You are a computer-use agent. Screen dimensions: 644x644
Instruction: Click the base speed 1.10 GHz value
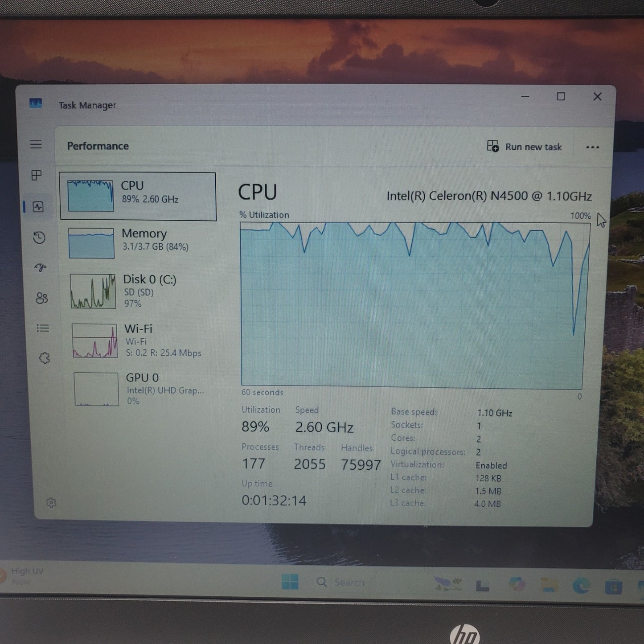point(495,413)
